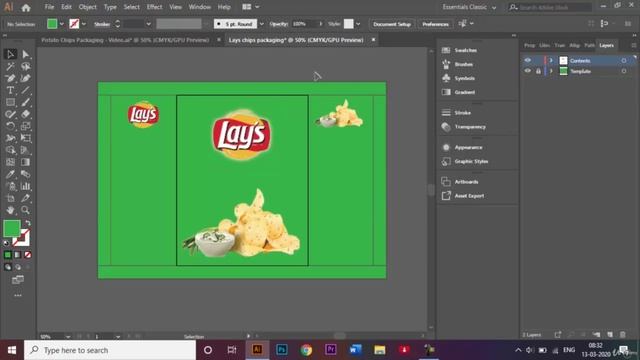This screenshot has width=640, height=360.
Task: Click the Fill color swatch in toolbar
Action: [11, 228]
